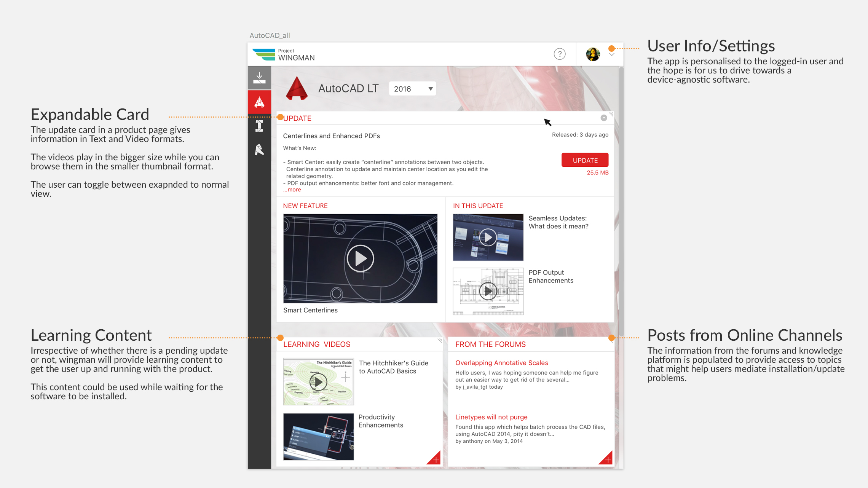
Task: Select the AutoCAD product icon in sidebar
Action: coord(259,102)
